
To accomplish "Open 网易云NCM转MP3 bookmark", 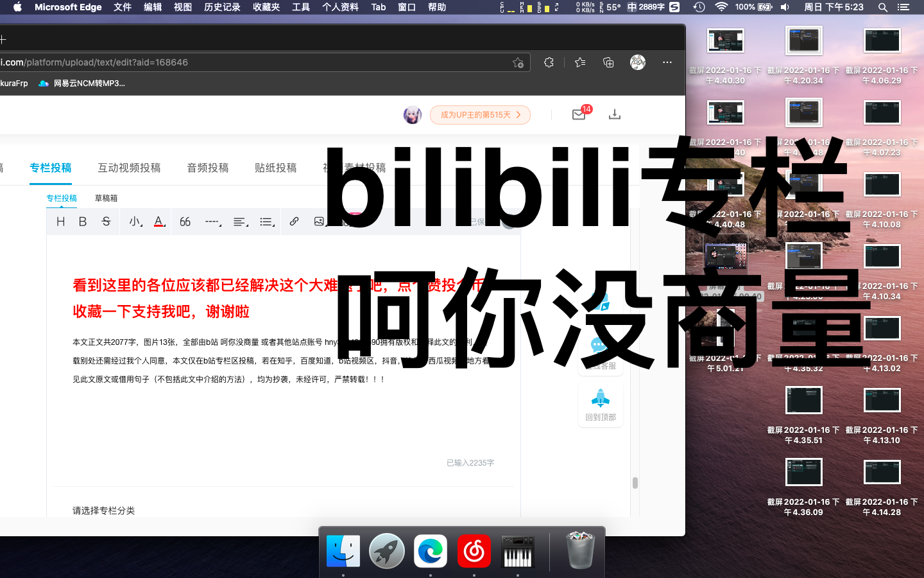I will coord(81,83).
